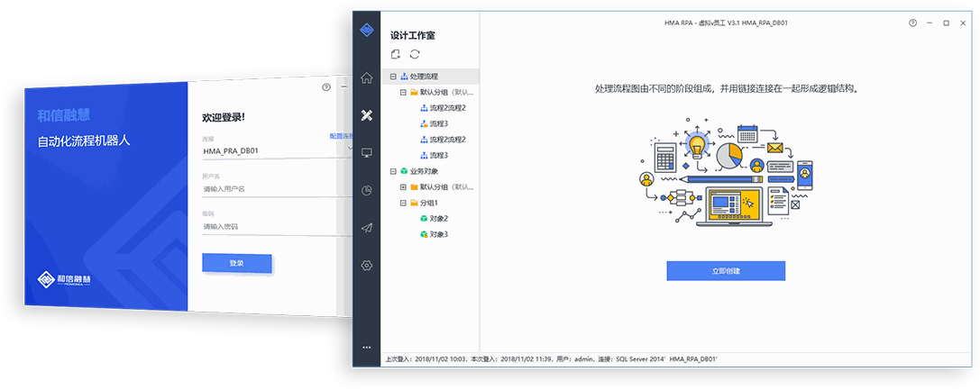Screen dimensions: 980x390
Task: Open the 配置连接 link in login window
Action: pyautogui.click(x=341, y=135)
